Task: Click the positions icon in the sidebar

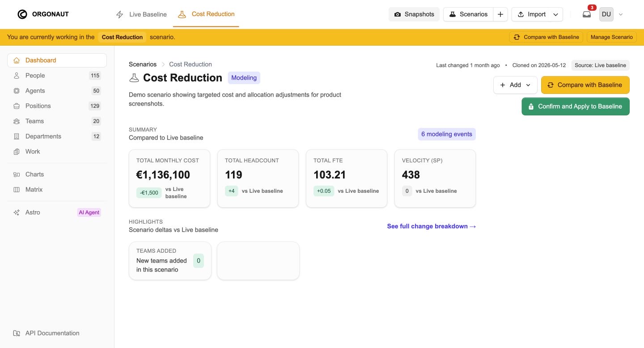Action: pyautogui.click(x=17, y=106)
